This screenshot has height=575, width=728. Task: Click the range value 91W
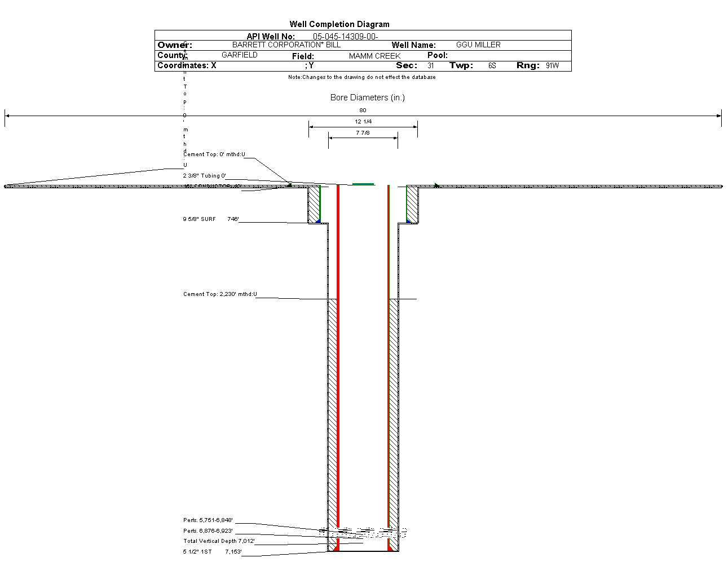click(x=552, y=66)
